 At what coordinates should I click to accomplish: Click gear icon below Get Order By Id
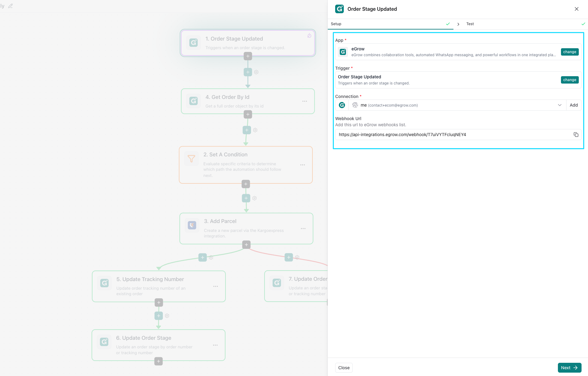click(x=255, y=130)
